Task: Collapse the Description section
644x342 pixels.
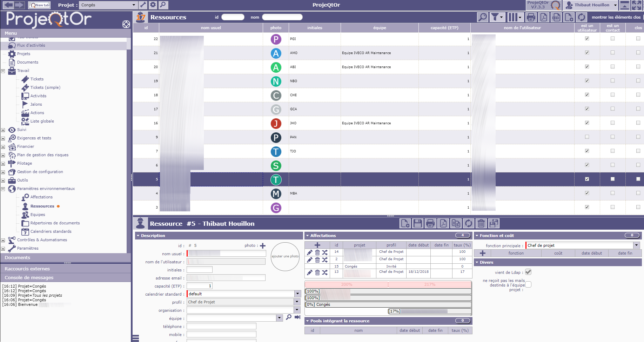Action: (138, 236)
